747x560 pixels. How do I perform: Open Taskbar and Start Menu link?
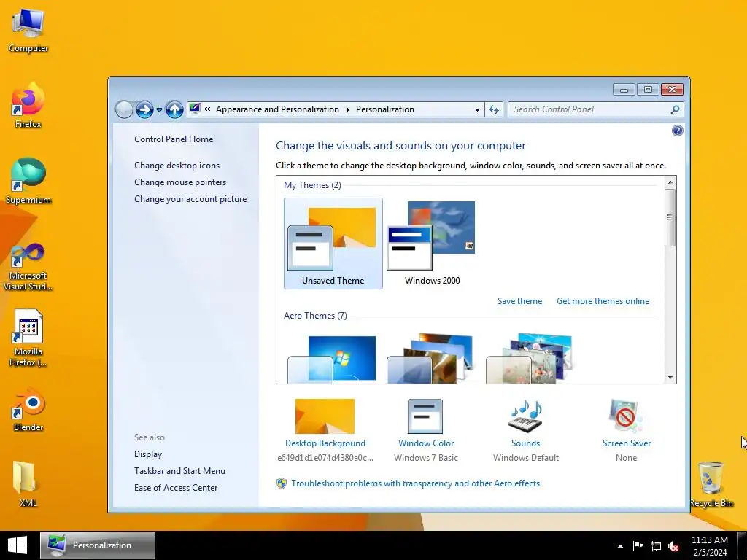(179, 470)
